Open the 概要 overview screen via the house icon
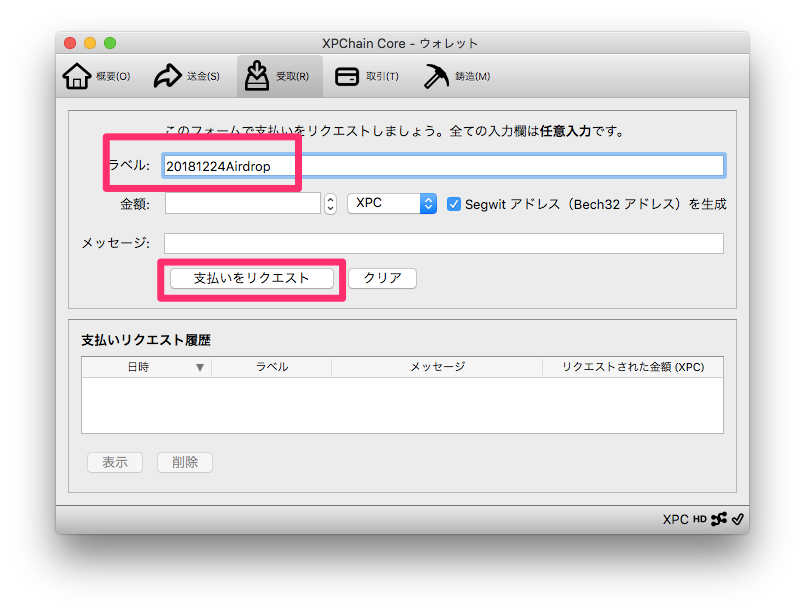805x614 pixels. [x=95, y=76]
